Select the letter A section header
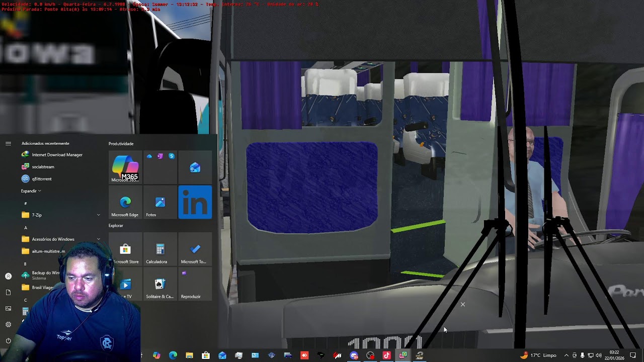The height and width of the screenshot is (362, 644). pyautogui.click(x=26, y=227)
